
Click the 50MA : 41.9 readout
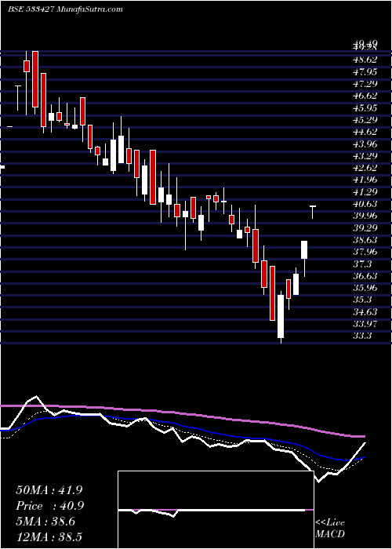click(49, 490)
